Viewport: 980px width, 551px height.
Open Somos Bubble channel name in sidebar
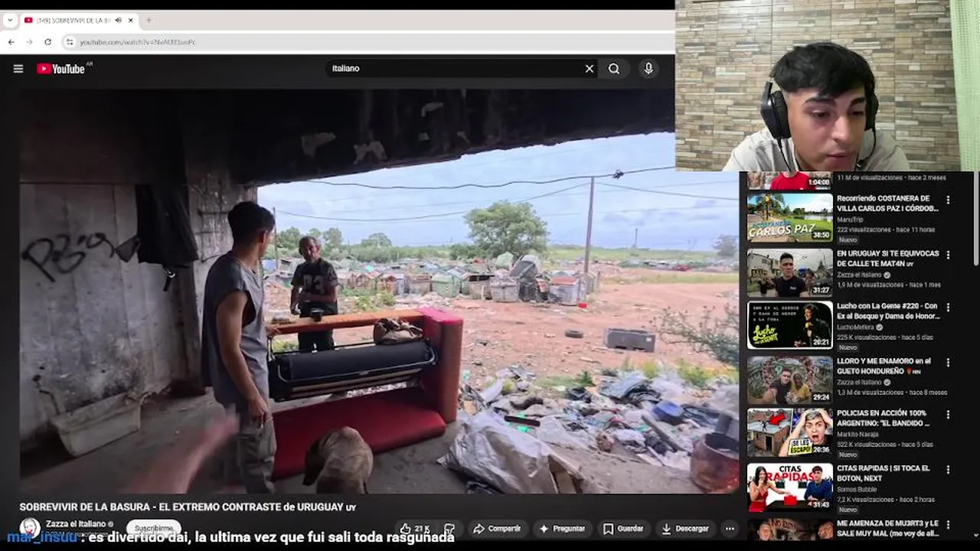(x=858, y=490)
